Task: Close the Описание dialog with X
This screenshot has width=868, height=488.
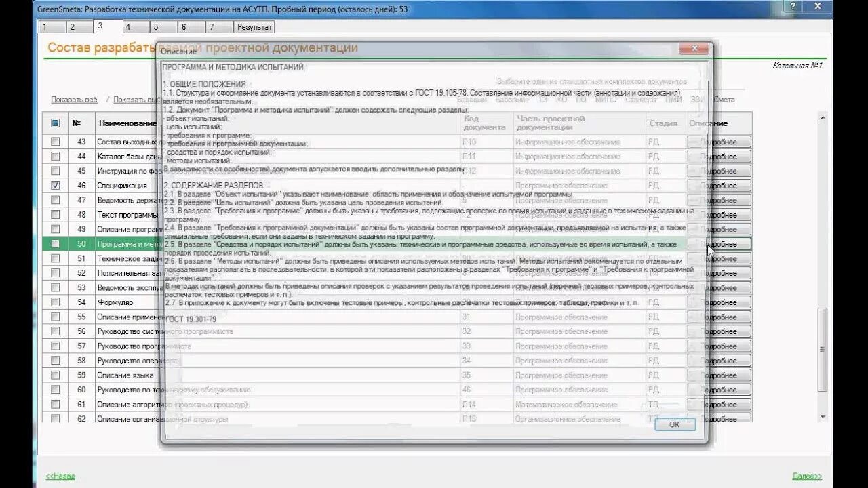Action: coord(694,49)
